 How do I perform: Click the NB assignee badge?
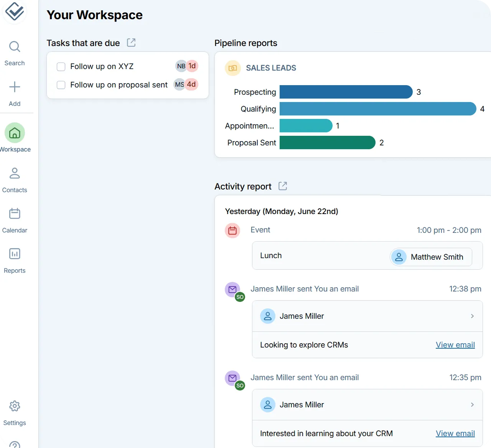(x=181, y=66)
